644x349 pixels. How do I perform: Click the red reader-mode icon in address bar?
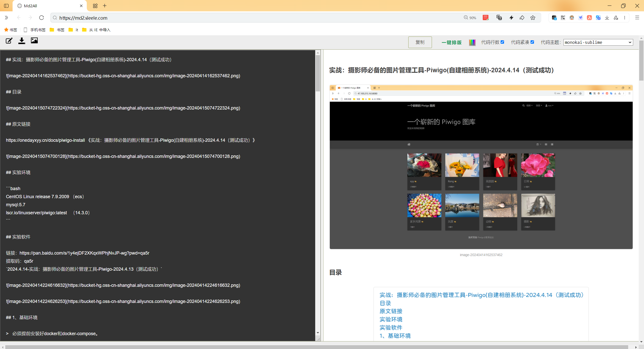(486, 18)
